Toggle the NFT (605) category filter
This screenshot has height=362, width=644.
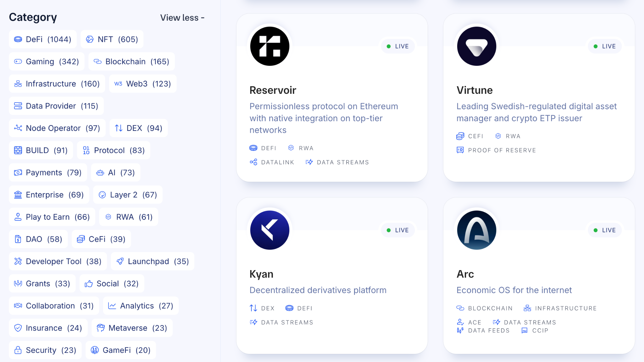click(112, 39)
